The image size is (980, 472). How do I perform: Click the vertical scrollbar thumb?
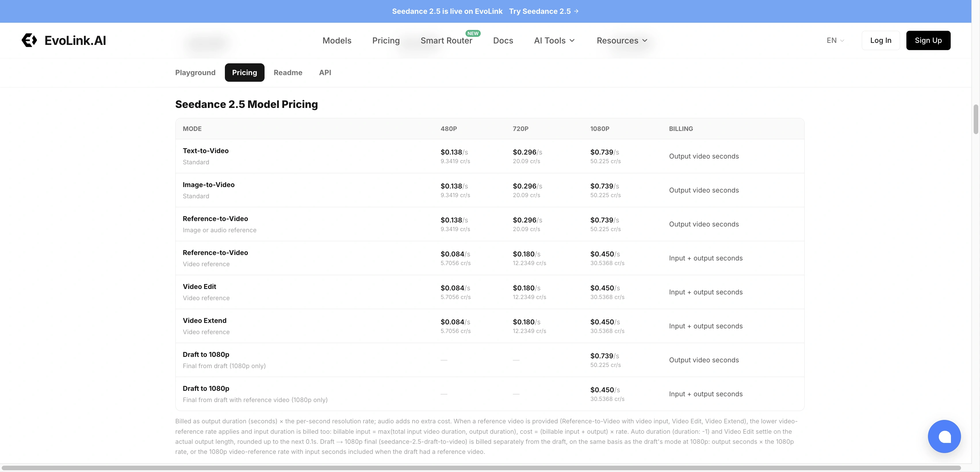click(x=976, y=119)
